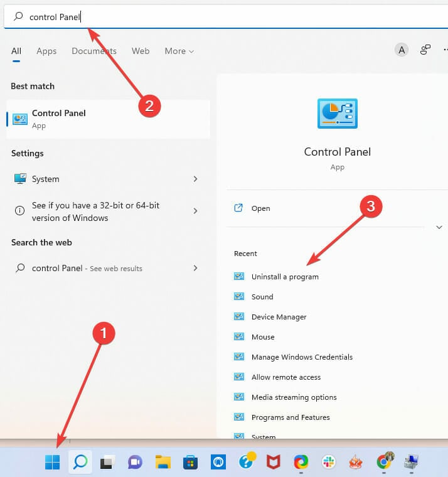Switch to the Web search tab
This screenshot has height=477, width=448.
tap(141, 51)
